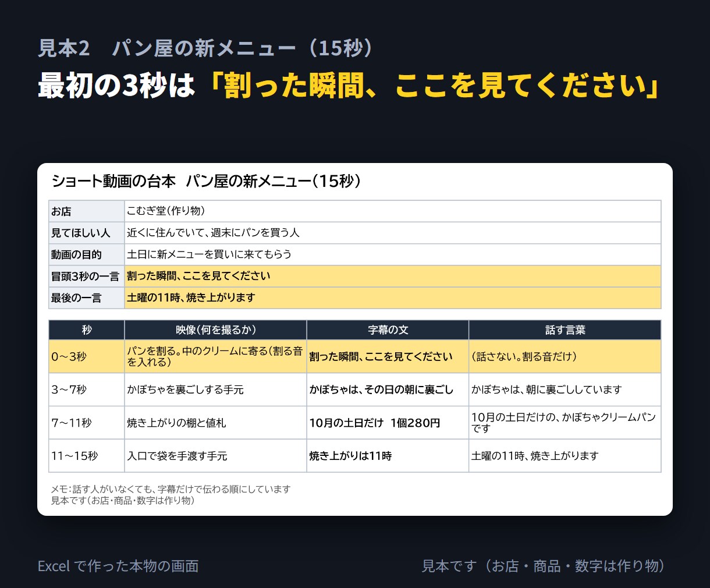The height and width of the screenshot is (588, 710).
Task: Select the yellow info cell '割った瞬間、ここを見てください'
Action: point(393,276)
